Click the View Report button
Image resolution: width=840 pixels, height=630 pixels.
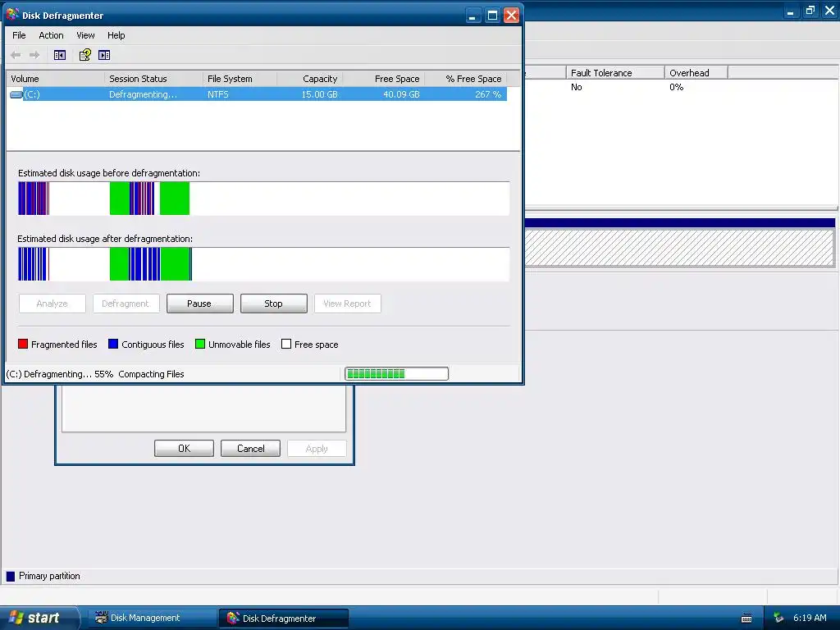348,304
